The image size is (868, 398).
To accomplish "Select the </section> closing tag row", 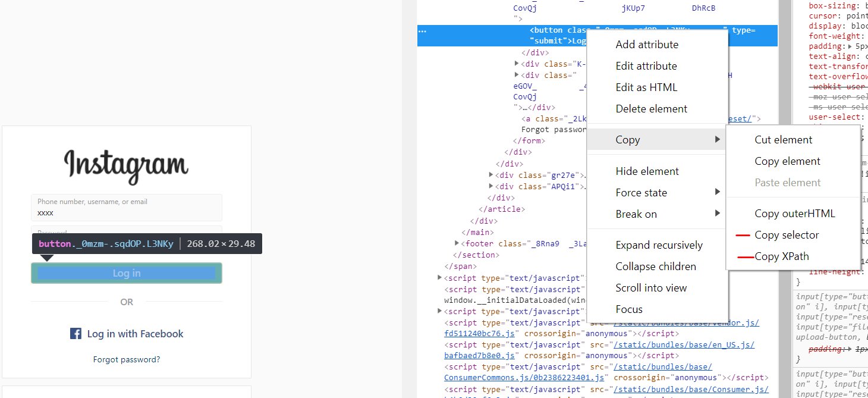I will (476, 255).
